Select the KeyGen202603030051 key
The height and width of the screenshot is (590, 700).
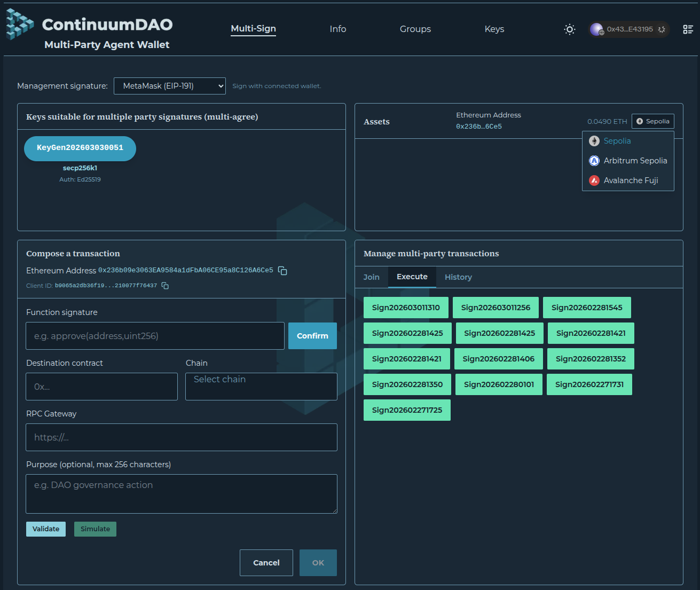coord(80,148)
